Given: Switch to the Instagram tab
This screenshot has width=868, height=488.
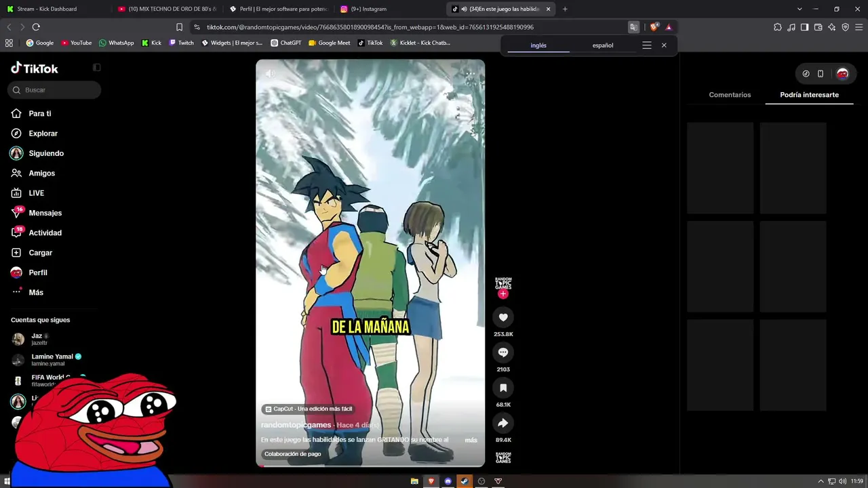Looking at the screenshot, I should 389,9.
